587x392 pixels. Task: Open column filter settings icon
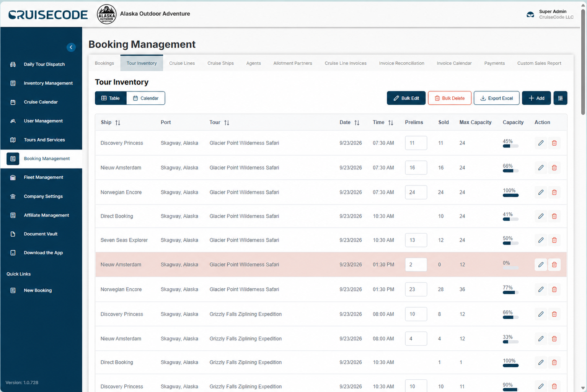(560, 98)
